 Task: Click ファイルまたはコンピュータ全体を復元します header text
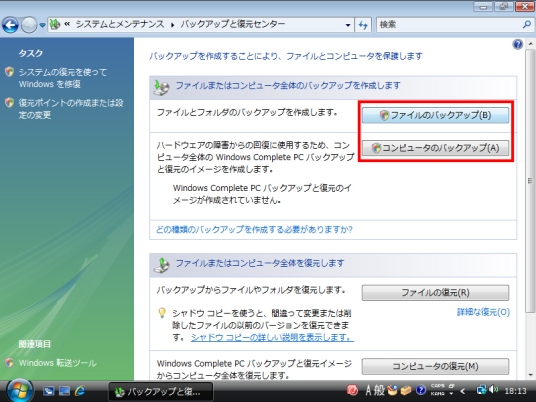[x=260, y=263]
